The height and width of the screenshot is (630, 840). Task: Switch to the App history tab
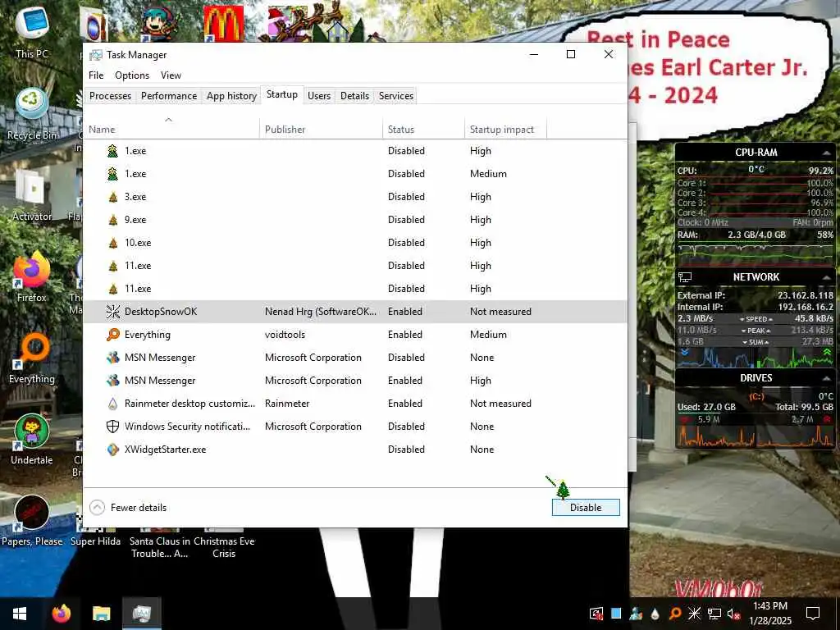[231, 96]
